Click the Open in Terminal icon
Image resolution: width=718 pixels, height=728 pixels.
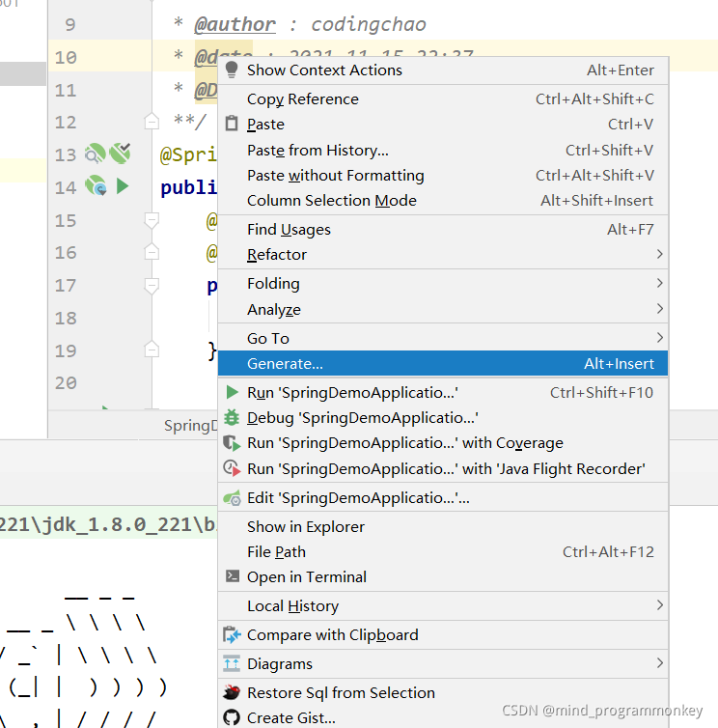232,576
